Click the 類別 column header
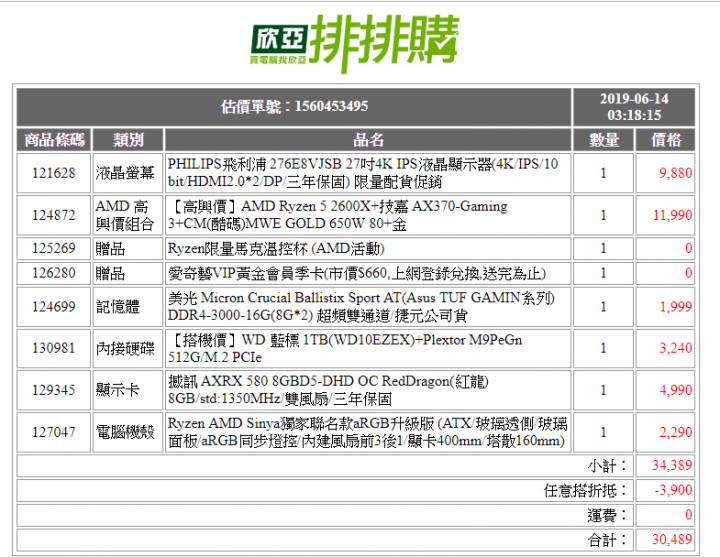The width and height of the screenshot is (720, 557). click(x=128, y=140)
